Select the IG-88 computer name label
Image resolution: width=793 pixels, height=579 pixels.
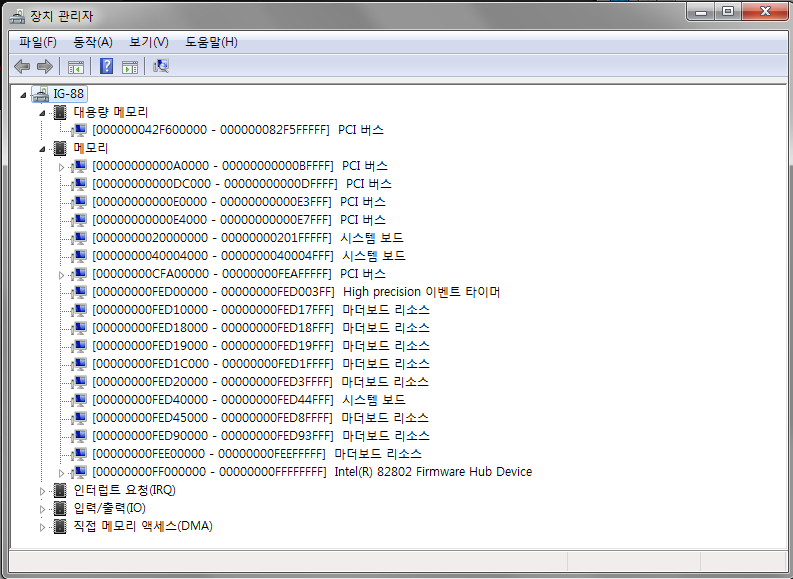tap(69, 94)
